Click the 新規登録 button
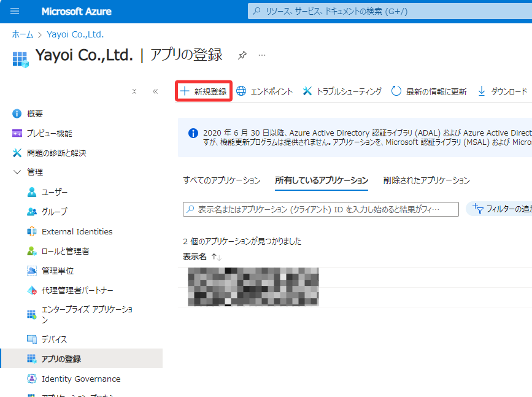This screenshot has width=532, height=397. [204, 91]
